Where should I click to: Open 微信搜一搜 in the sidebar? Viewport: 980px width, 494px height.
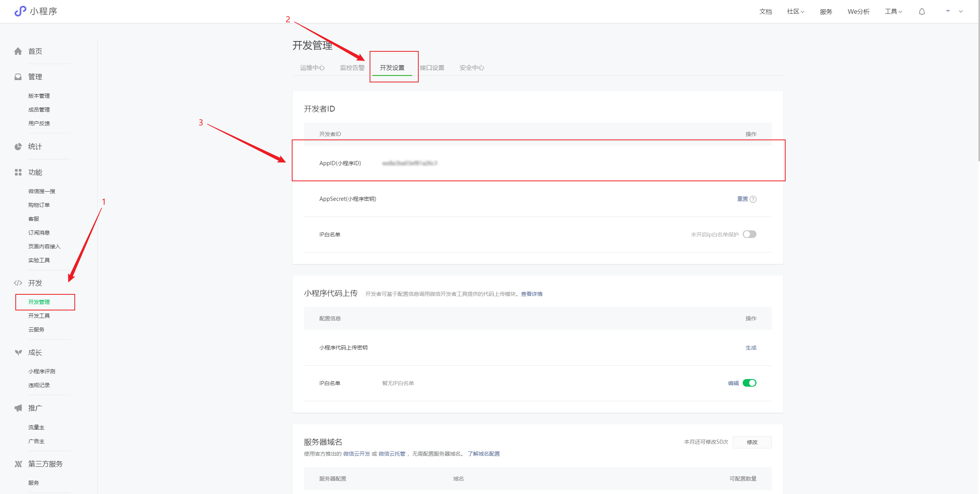tap(42, 192)
